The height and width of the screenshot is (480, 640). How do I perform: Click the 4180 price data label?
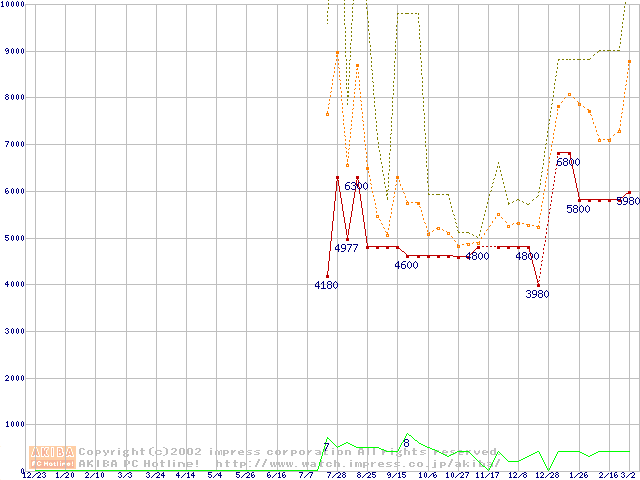pyautogui.click(x=326, y=285)
